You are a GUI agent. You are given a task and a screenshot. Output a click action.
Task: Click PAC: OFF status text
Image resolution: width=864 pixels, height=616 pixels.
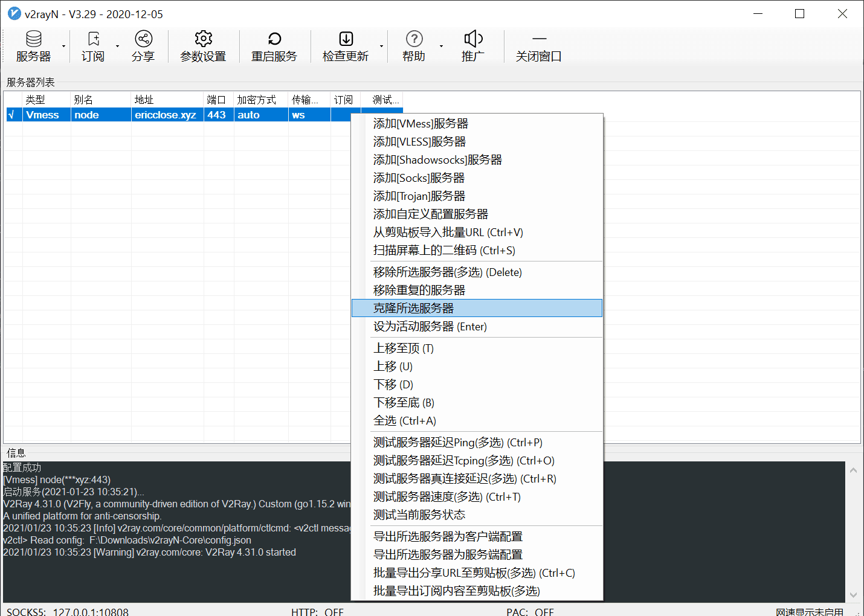(x=530, y=611)
